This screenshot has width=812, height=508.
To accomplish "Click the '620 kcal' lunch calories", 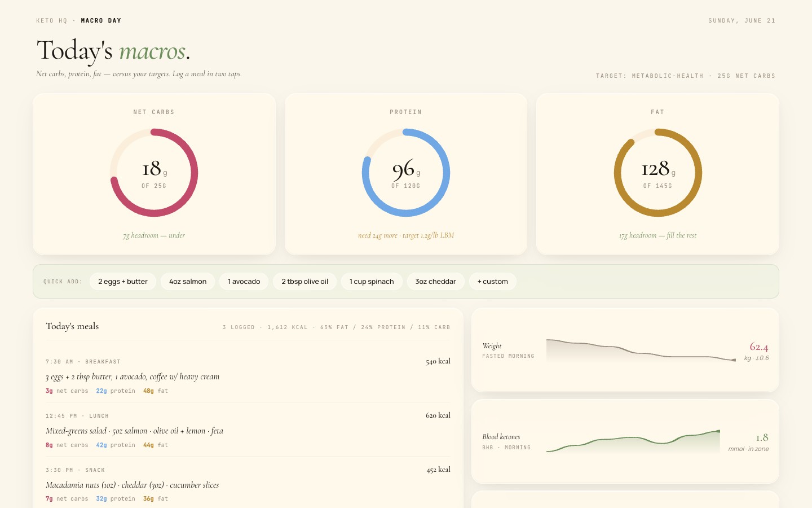I will pos(438,415).
